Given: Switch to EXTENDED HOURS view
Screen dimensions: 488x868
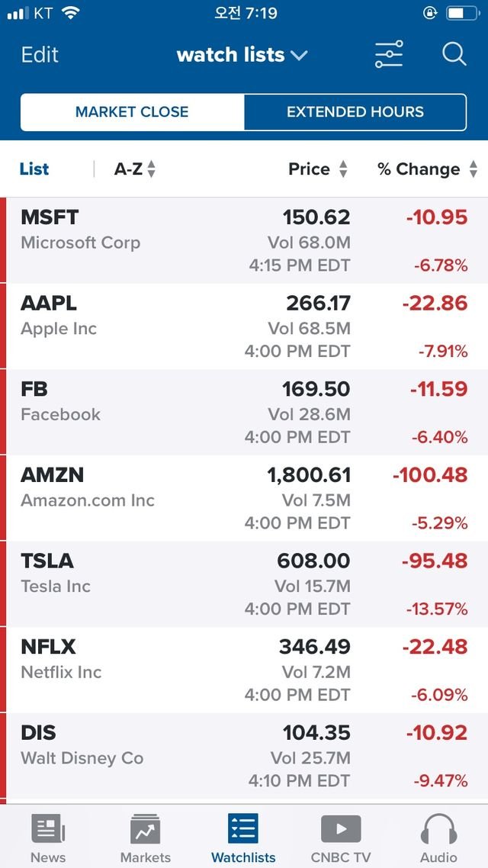Looking at the screenshot, I should (355, 112).
